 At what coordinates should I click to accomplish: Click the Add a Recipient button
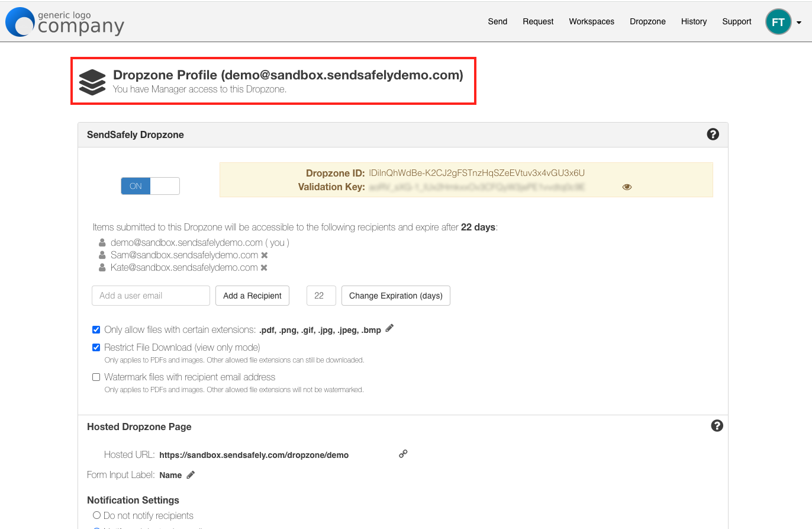click(252, 296)
